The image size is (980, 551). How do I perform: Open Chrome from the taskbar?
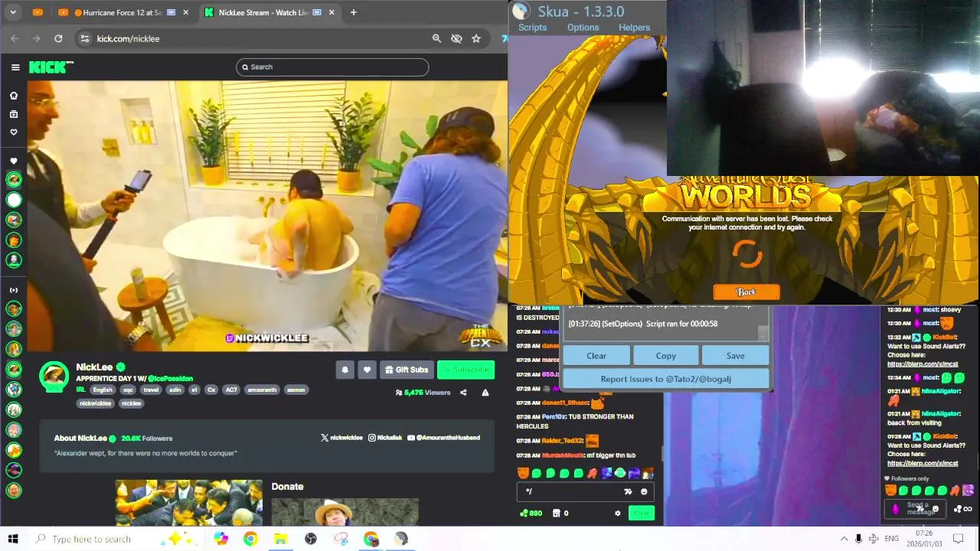point(250,539)
